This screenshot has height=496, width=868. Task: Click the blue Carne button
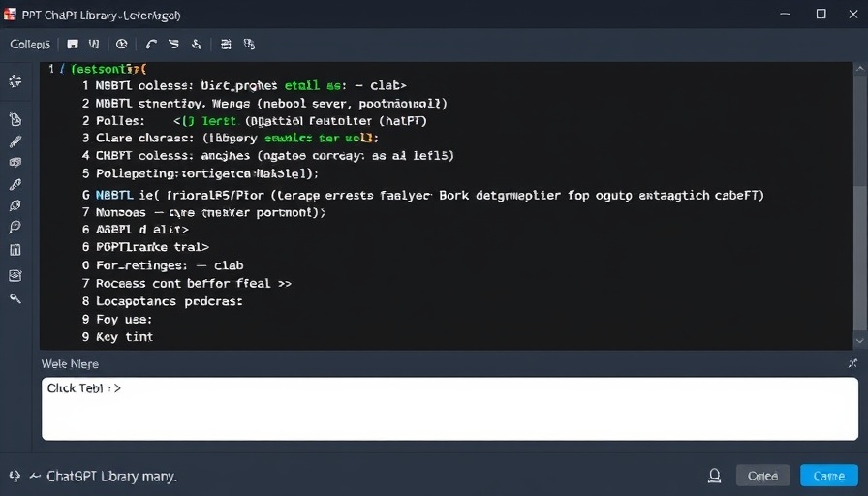coord(828,476)
